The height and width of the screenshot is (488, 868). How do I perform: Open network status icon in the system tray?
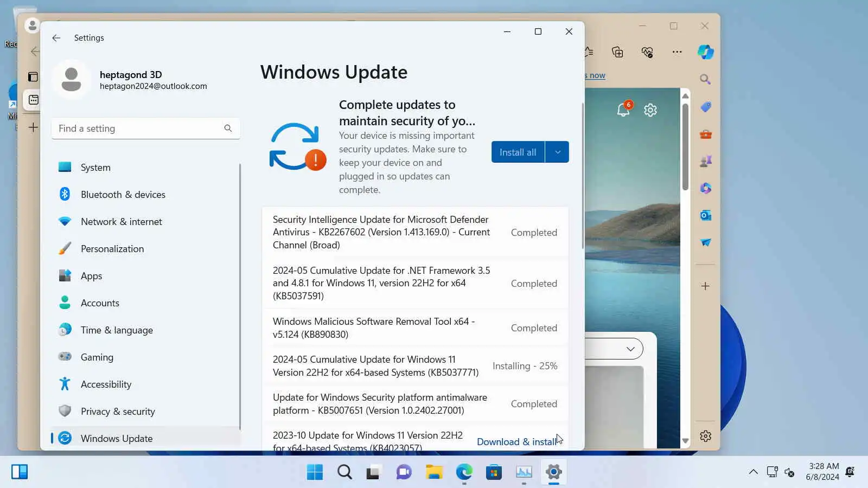coord(772,472)
